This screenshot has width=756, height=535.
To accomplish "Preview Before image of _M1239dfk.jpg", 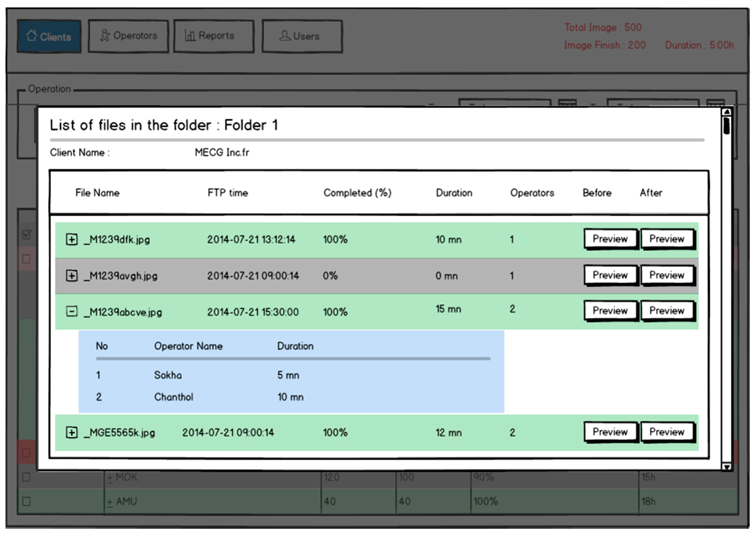I will pos(610,239).
